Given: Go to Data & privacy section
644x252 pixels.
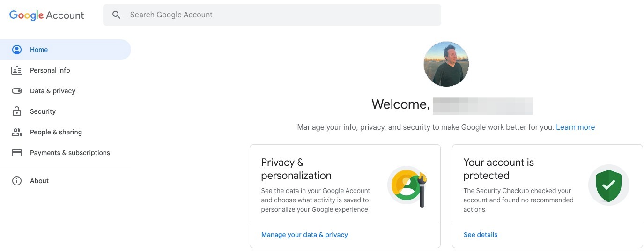Looking at the screenshot, I should point(52,91).
